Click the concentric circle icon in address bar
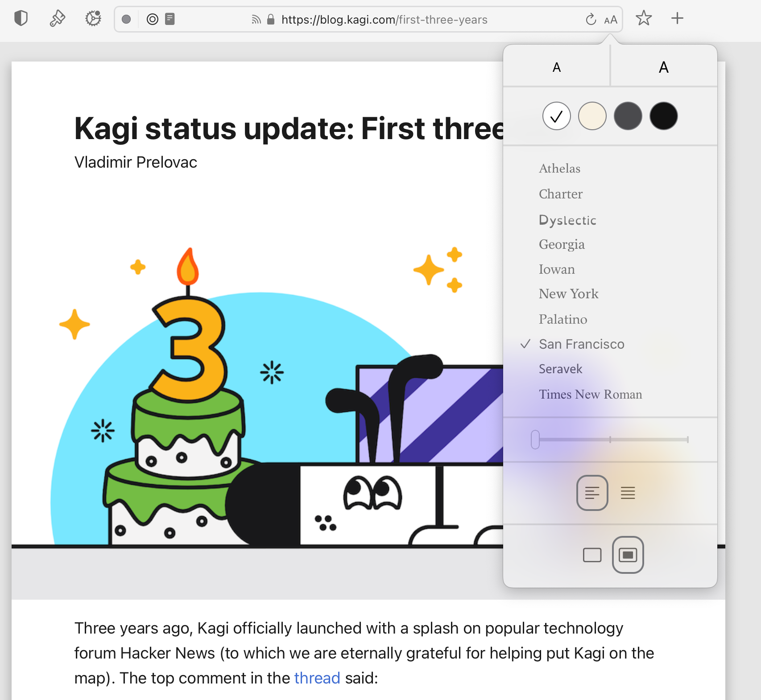Viewport: 761px width, 700px height. (x=153, y=19)
